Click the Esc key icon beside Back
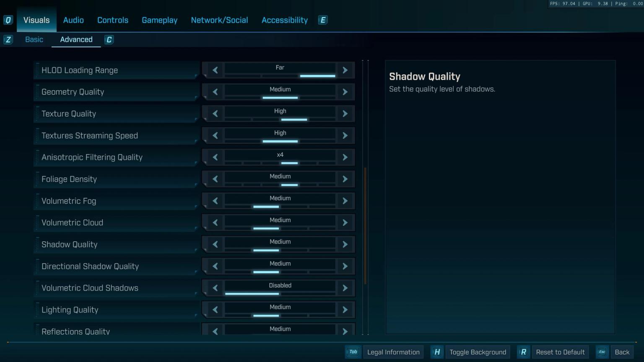644x362 pixels. coord(602,352)
